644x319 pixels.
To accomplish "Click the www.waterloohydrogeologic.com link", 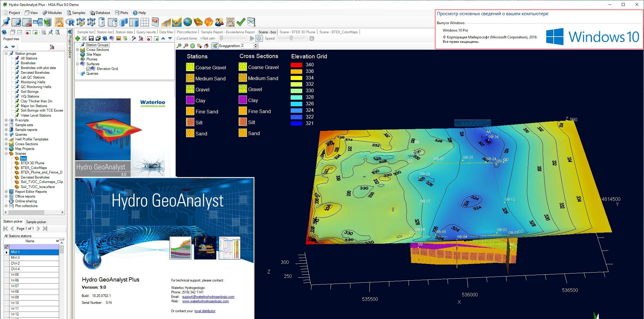I will pos(205,301).
